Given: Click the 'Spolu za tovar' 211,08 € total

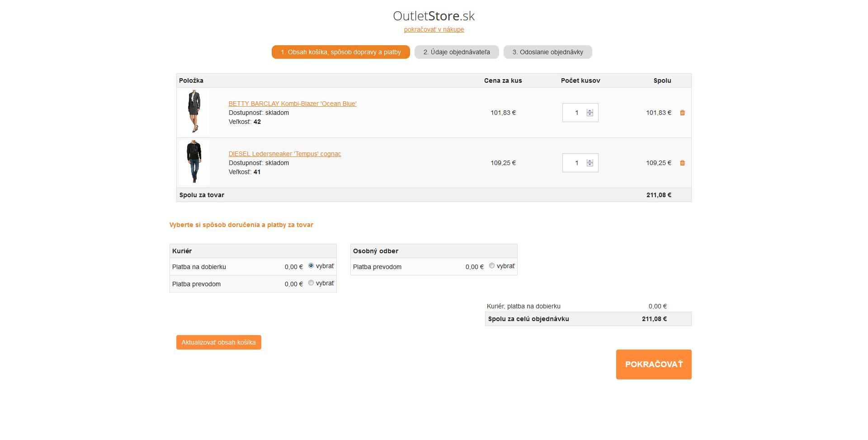Looking at the screenshot, I should tap(659, 195).
